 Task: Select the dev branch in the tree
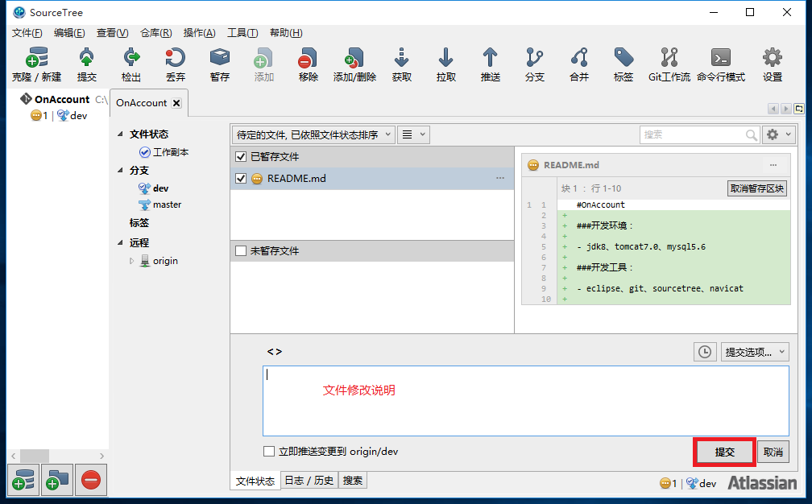(x=160, y=188)
